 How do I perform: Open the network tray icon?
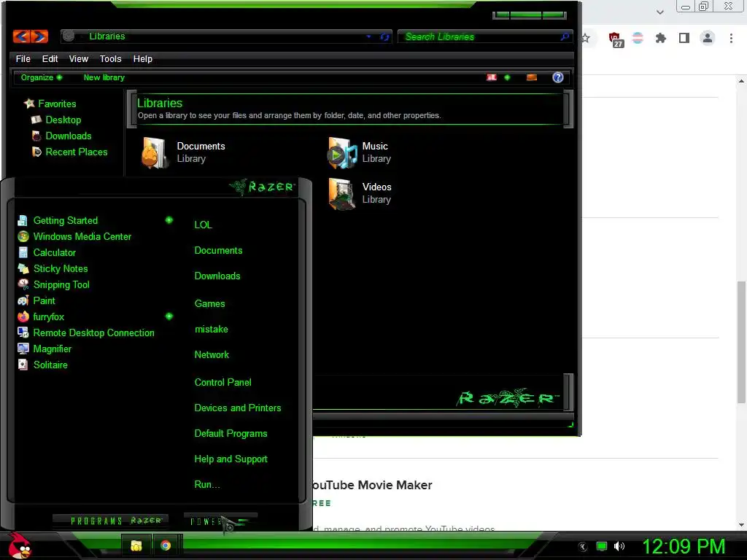pyautogui.click(x=602, y=547)
